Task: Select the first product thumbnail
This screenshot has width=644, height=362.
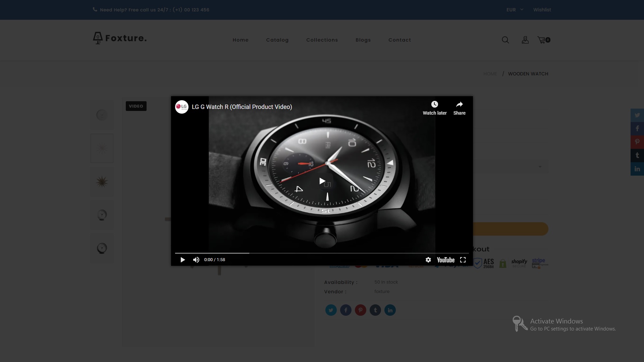Action: 102,115
